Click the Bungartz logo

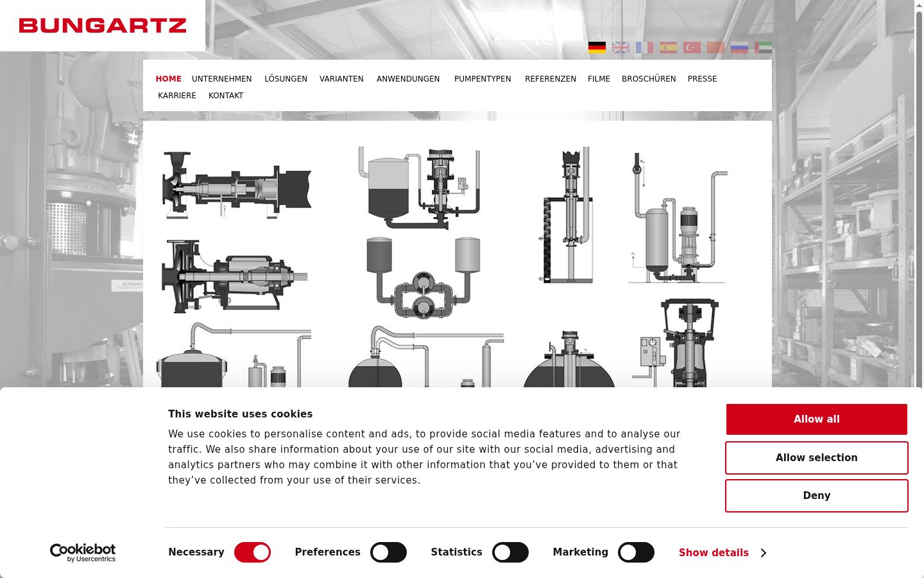(103, 26)
